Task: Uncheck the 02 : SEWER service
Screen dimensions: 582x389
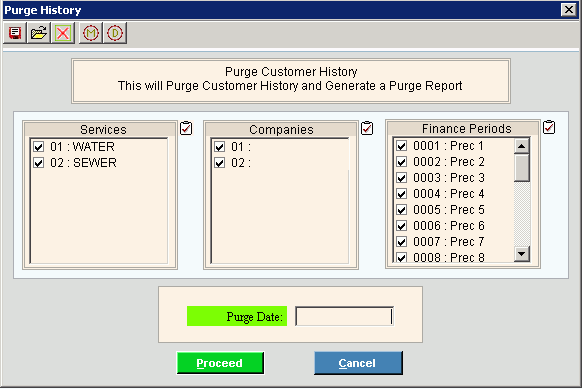Action: click(39, 163)
